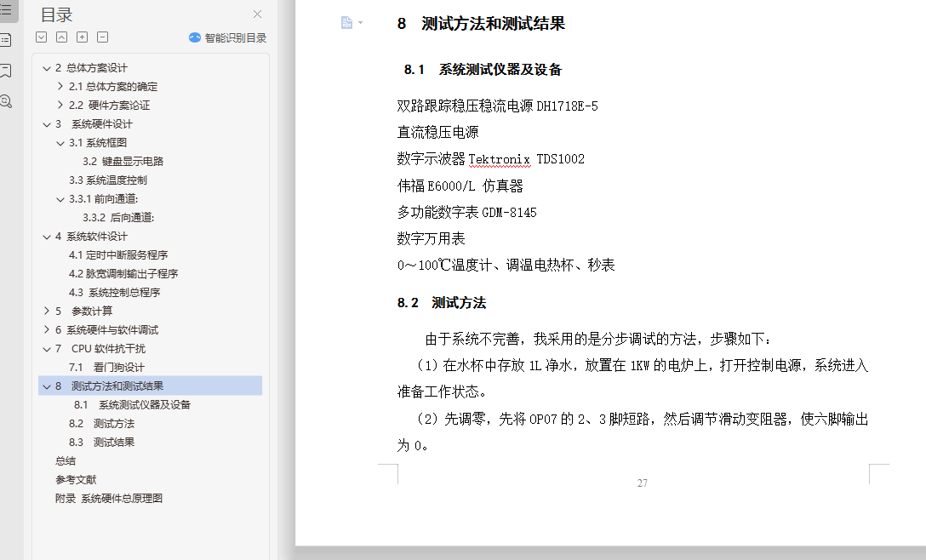Click the document page icon beside heading 8
The height and width of the screenshot is (560, 926).
pyautogui.click(x=346, y=22)
